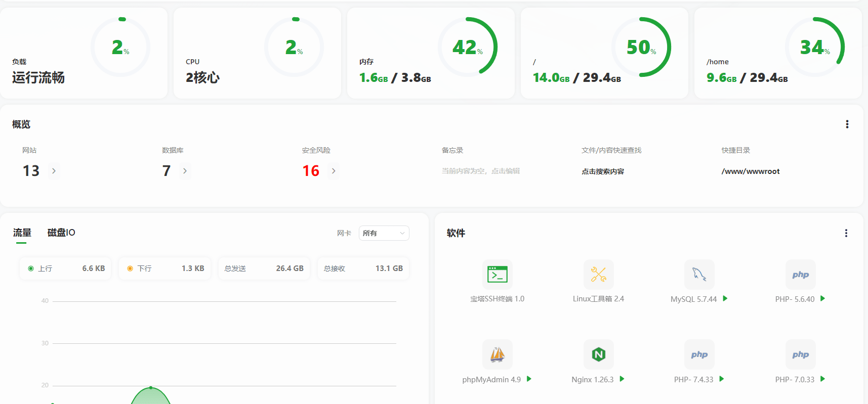The width and height of the screenshot is (868, 404).
Task: Open the 宝塔SSH终端 terminal icon
Action: pyautogui.click(x=497, y=275)
